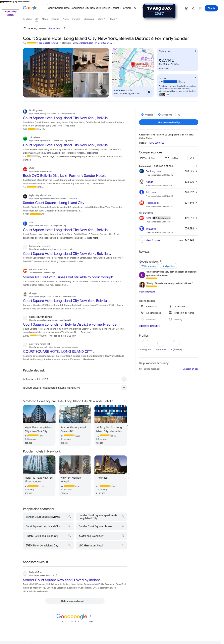224x644 pixels.
Task: Click Booking.com logo in featured options
Action: [141, 171]
